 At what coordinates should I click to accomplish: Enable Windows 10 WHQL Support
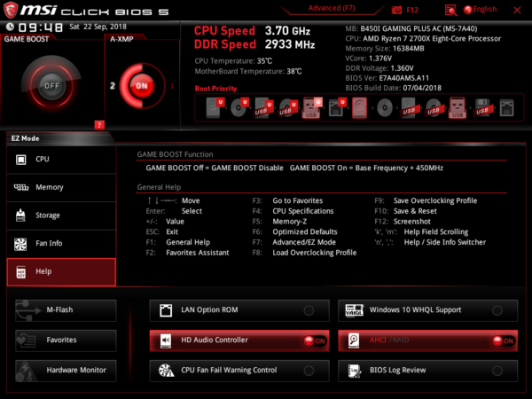[428, 310]
